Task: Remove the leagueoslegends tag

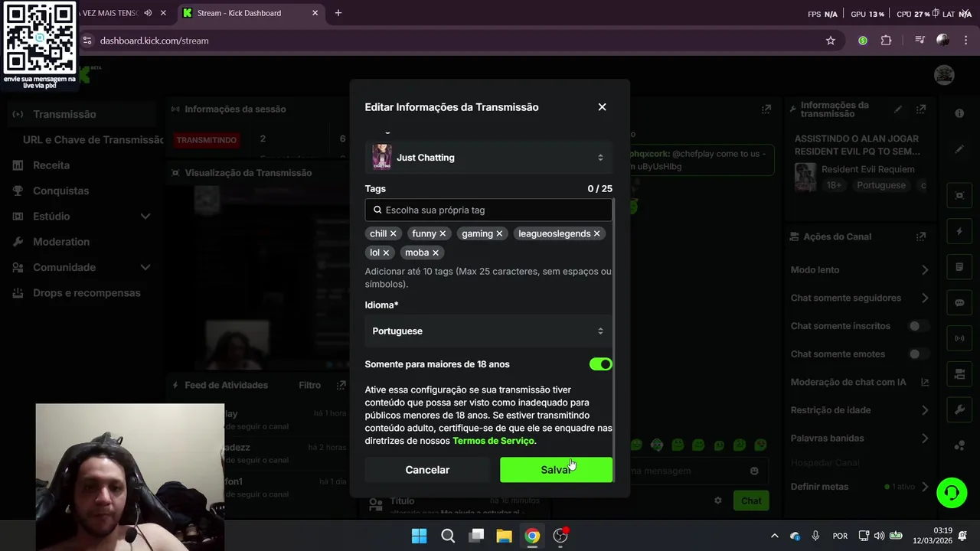Action: pyautogui.click(x=596, y=233)
